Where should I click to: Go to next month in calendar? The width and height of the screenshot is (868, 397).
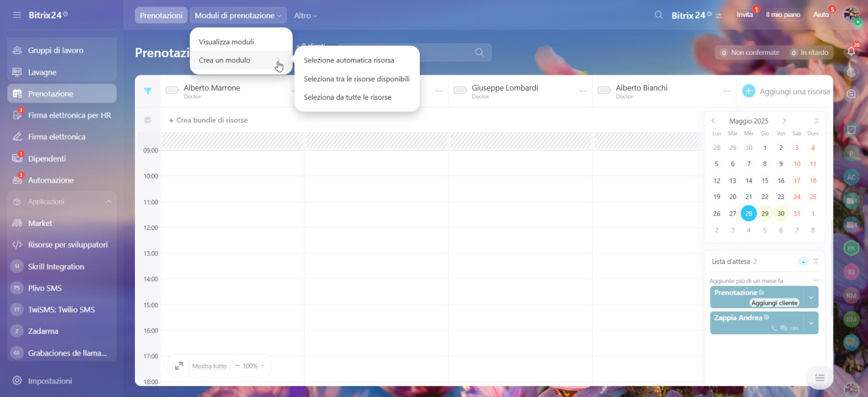[785, 121]
